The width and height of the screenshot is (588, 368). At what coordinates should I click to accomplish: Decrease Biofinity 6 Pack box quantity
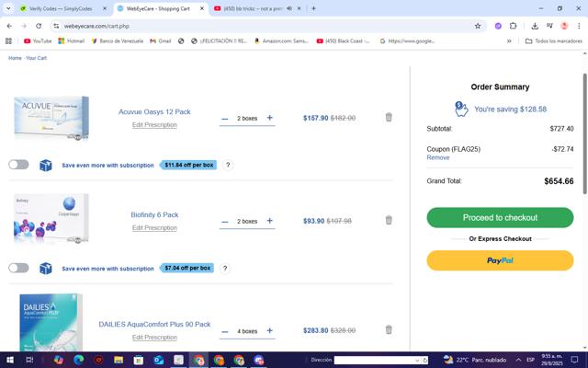[224, 222]
